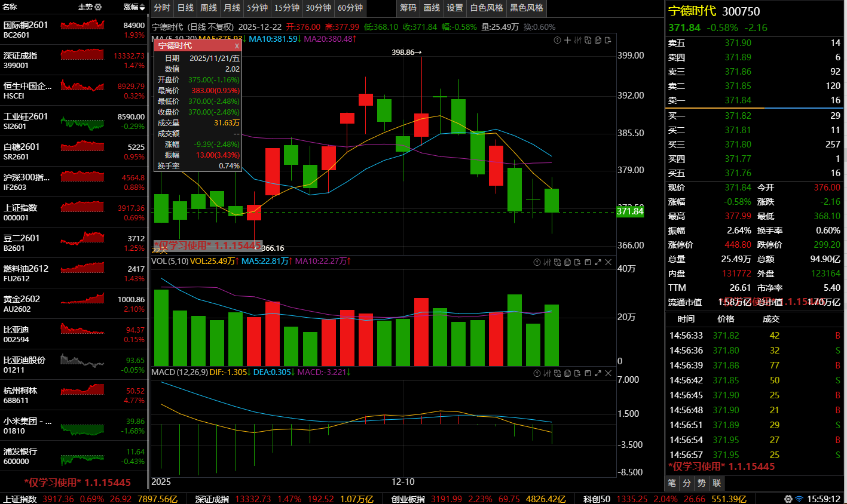
Task: Switch to 白色风格 white theme
Action: coord(486,8)
